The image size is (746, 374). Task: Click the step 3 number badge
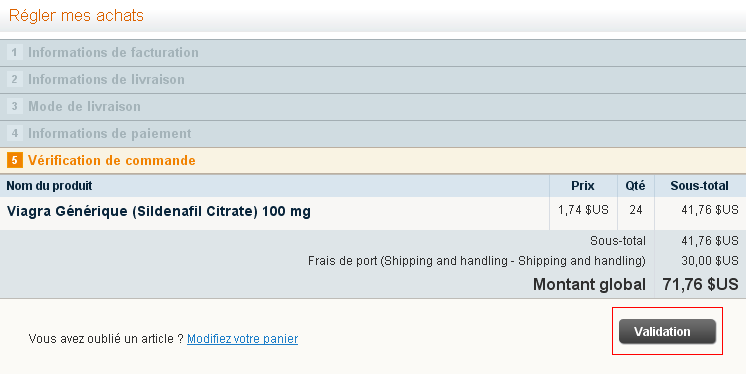pos(15,106)
